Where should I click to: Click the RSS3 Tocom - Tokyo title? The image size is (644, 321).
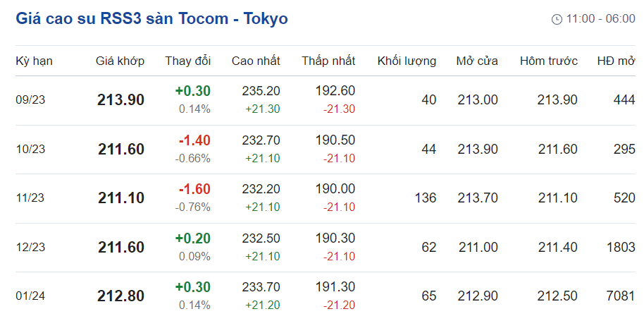pos(151,18)
